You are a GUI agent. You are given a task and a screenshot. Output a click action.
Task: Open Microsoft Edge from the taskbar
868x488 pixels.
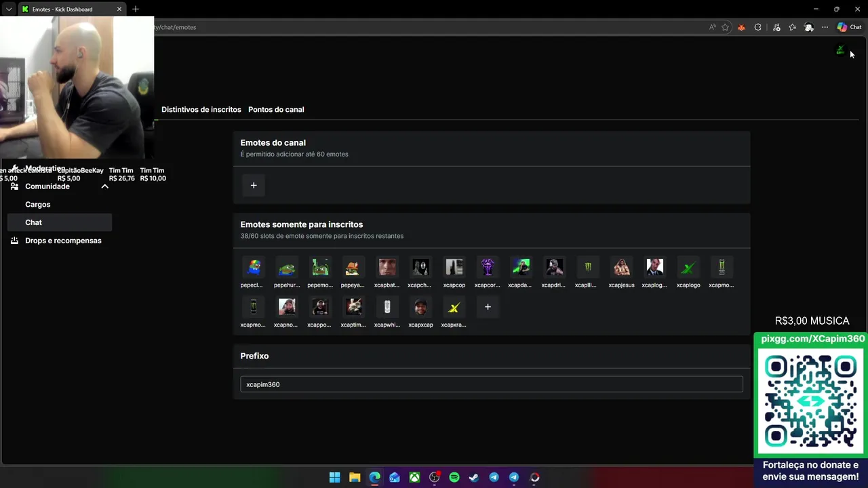(374, 477)
